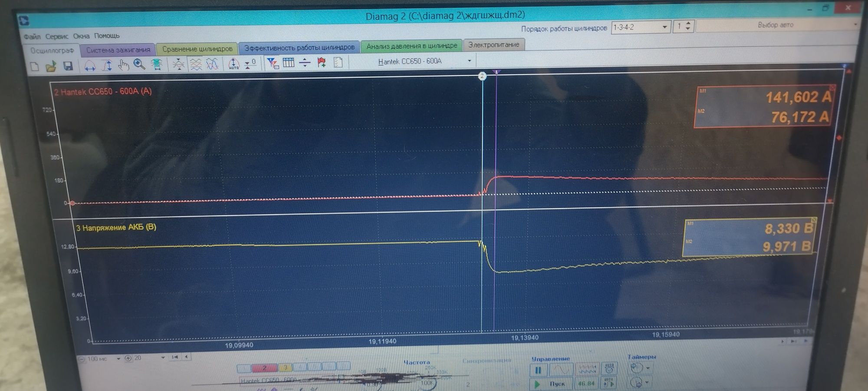Click the fit-to-screen waveform icon
This screenshot has height=391, width=868.
(x=157, y=65)
